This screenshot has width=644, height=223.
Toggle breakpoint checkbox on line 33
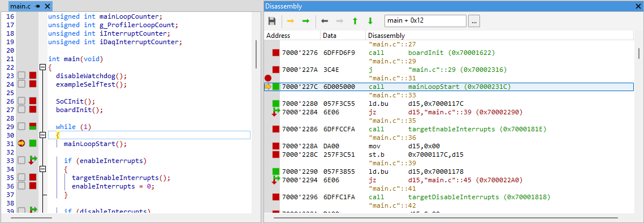(21, 161)
